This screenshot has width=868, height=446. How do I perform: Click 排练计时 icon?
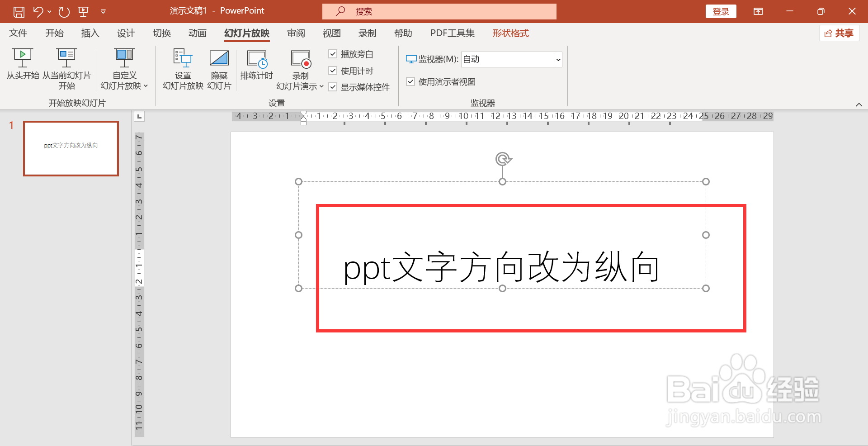pyautogui.click(x=257, y=64)
